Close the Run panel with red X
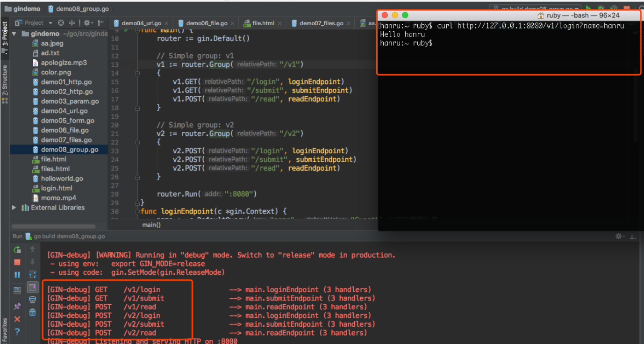Screen dimensions: 644x344 point(17,319)
